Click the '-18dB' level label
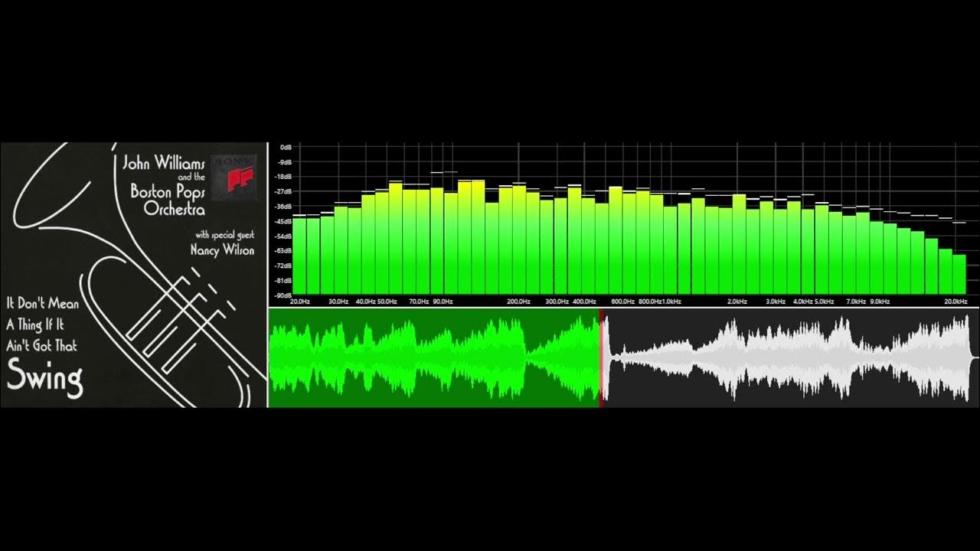Image resolution: width=980 pixels, height=551 pixels. click(284, 177)
